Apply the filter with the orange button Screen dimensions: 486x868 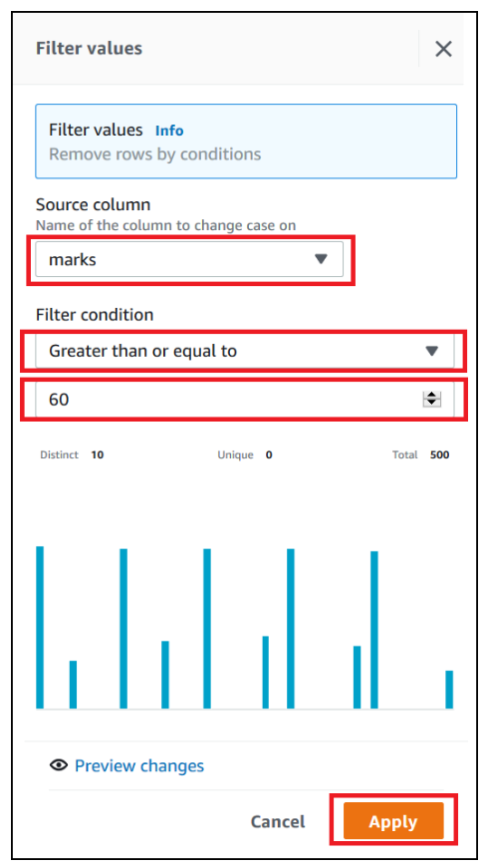point(393,821)
